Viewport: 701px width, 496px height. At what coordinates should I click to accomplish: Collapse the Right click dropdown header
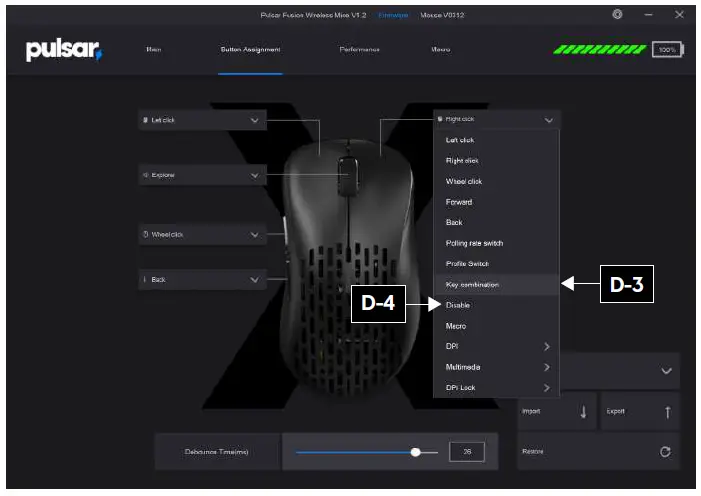click(497, 119)
